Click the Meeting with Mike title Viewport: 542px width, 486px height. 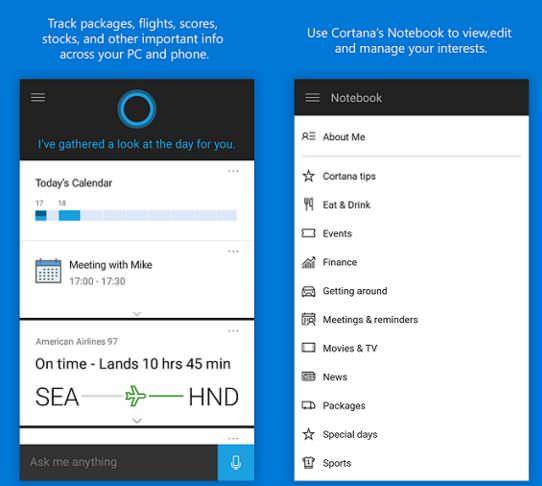pyautogui.click(x=111, y=265)
